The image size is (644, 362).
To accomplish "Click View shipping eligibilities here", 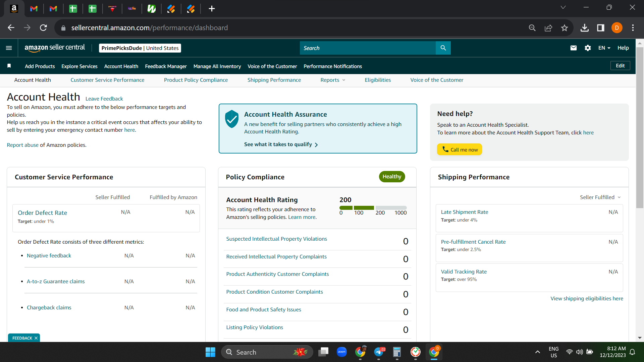I will click(587, 299).
